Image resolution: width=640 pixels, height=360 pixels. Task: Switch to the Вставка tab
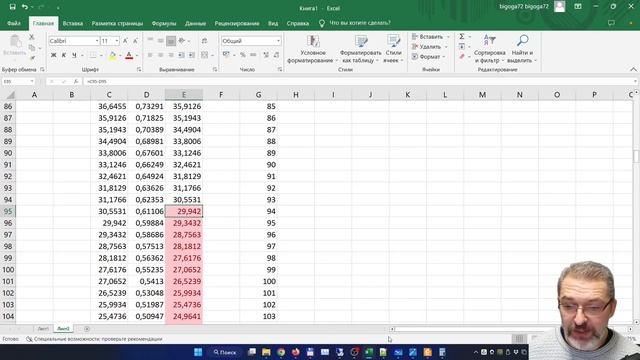coord(73,23)
